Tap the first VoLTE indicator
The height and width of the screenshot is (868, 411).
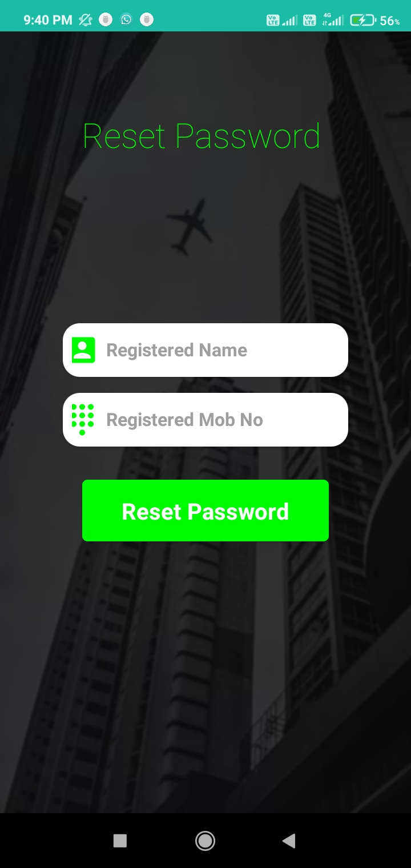tap(273, 21)
